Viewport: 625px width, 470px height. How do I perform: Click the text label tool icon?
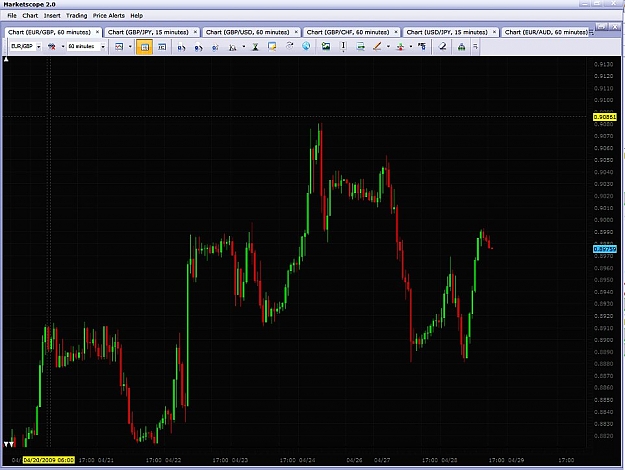422,47
